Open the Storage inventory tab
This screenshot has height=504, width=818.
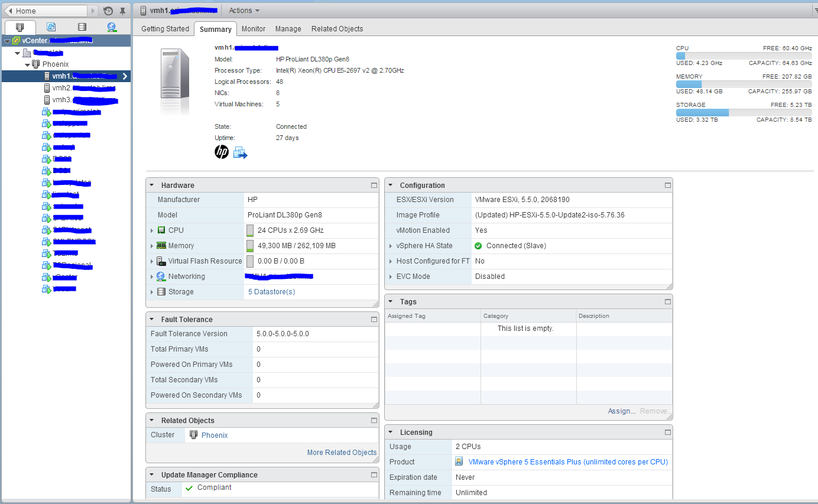click(82, 27)
